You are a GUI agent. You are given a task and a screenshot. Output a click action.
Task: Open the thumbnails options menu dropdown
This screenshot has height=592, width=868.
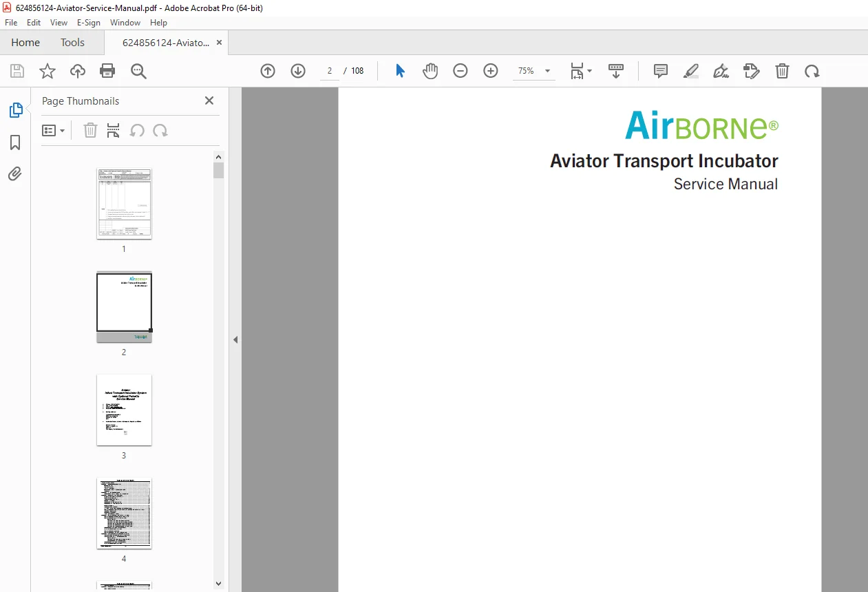54,130
